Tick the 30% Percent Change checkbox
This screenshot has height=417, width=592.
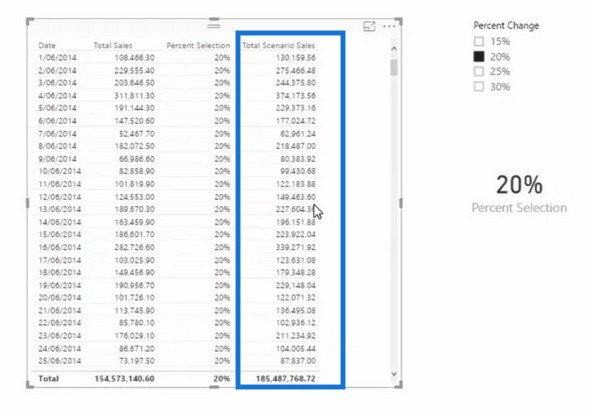pos(479,86)
